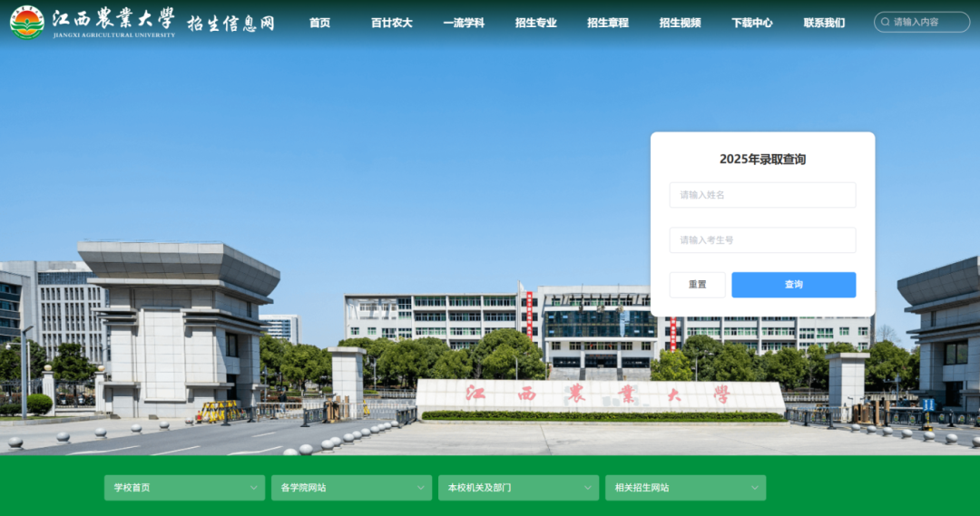980x516 pixels.
Task: Open the 首页 menu item
Action: tap(319, 23)
